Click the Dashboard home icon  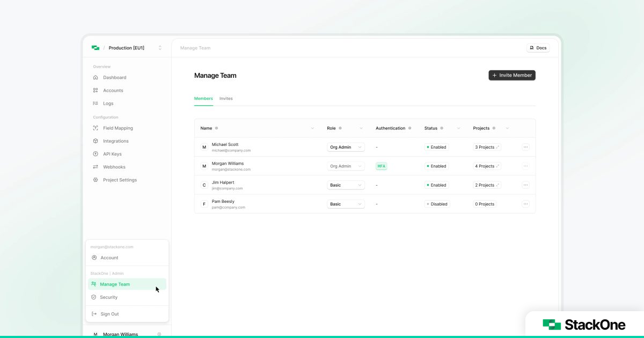[x=95, y=77]
